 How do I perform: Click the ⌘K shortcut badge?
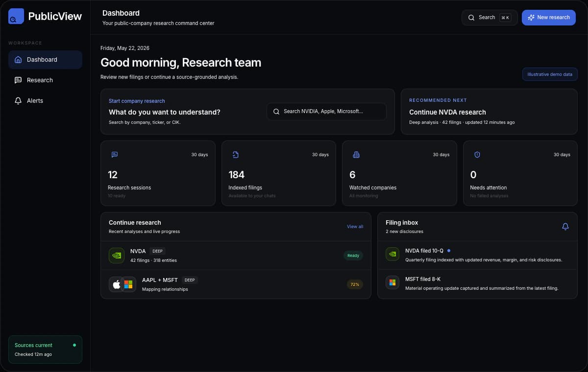pos(505,18)
